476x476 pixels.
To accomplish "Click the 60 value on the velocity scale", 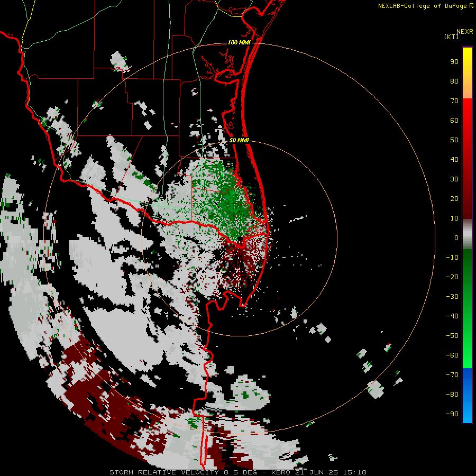I will click(454, 121).
